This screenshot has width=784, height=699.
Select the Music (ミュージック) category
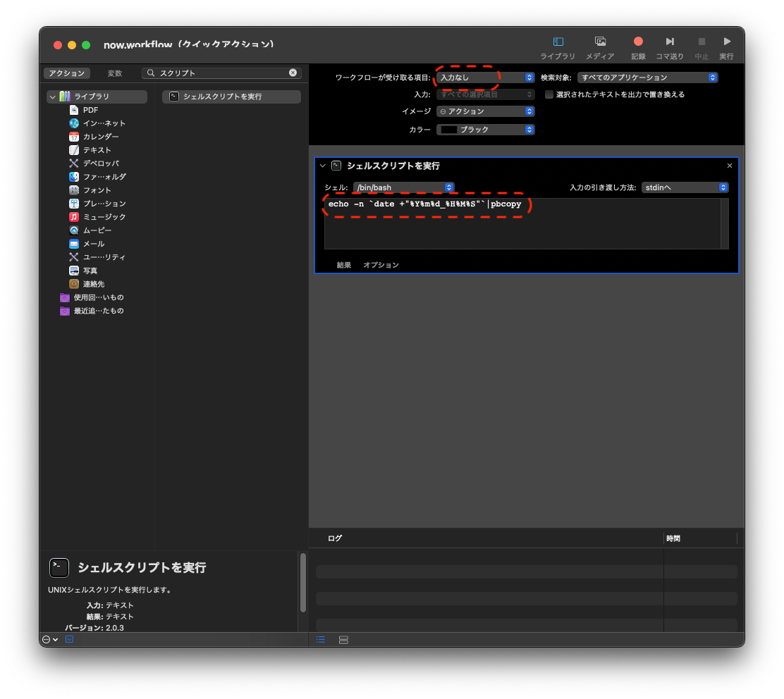97,217
